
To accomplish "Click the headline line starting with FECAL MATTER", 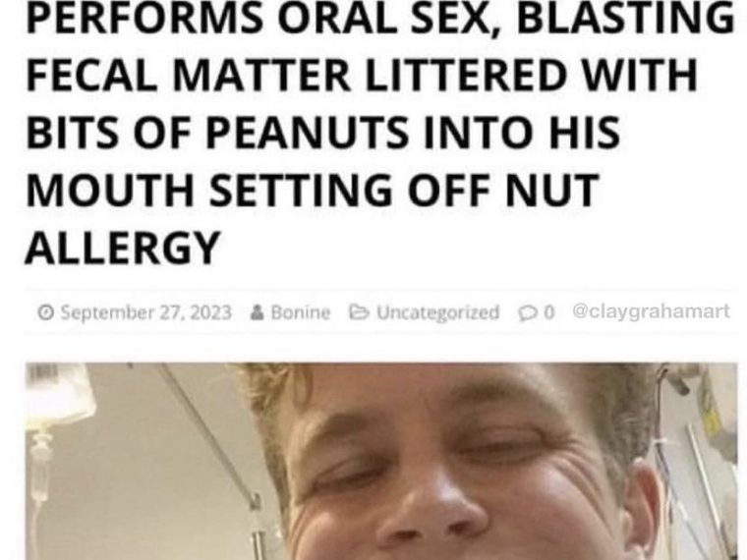I will 362,75.
